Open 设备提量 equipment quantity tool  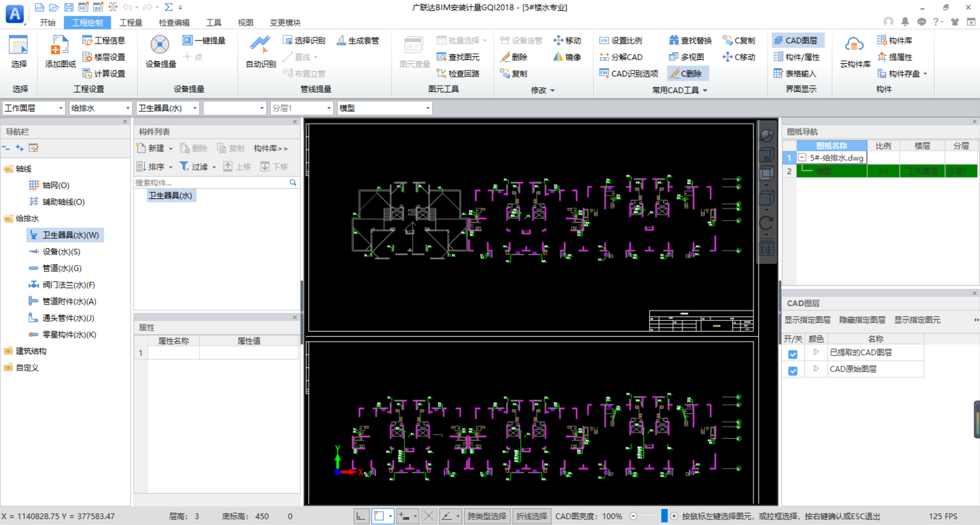tap(160, 51)
